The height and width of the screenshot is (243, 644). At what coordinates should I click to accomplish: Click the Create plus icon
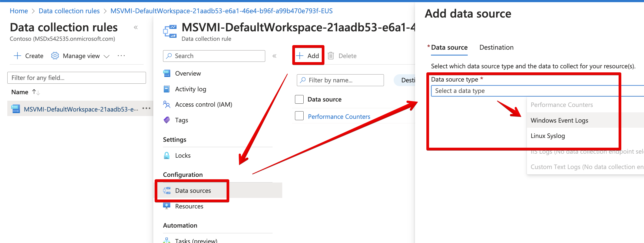click(x=17, y=56)
